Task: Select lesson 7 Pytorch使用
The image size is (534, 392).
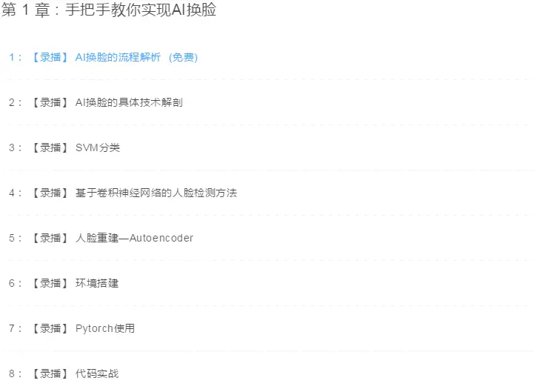Action: pyautogui.click(x=105, y=328)
